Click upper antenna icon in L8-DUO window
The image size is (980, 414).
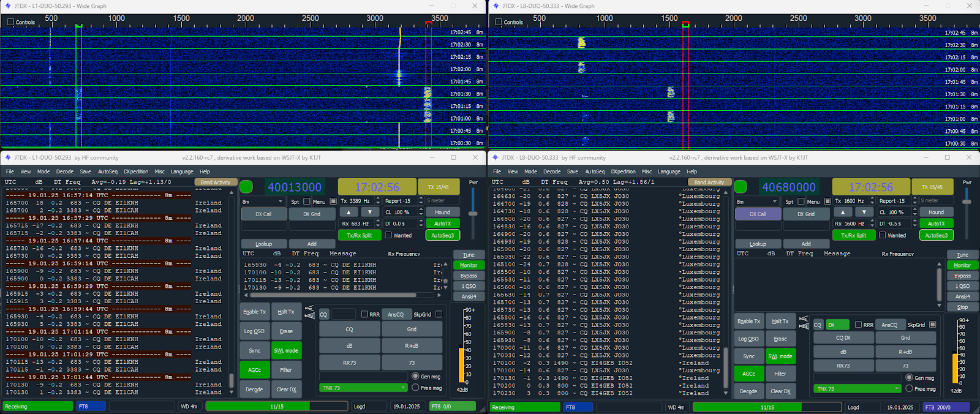(804, 319)
